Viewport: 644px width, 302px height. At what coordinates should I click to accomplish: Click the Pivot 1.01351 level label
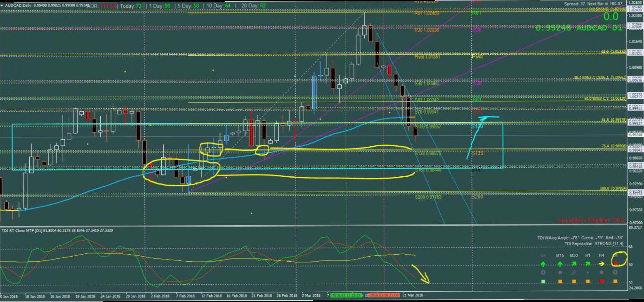(x=427, y=57)
